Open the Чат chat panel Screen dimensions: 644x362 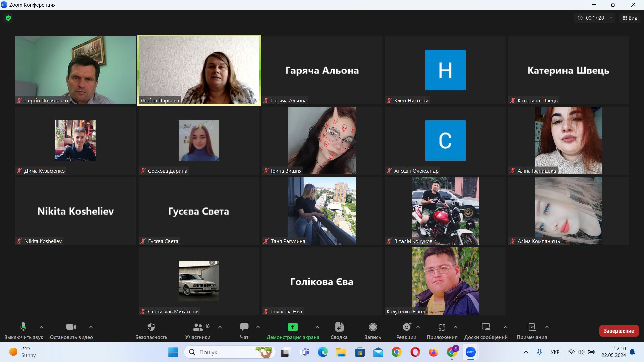[244, 327]
